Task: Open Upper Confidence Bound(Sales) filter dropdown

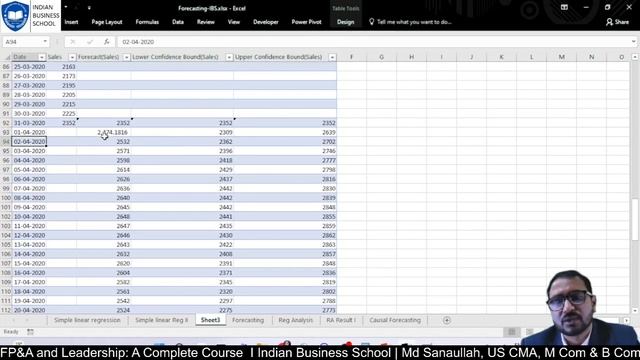Action: [x=332, y=57]
